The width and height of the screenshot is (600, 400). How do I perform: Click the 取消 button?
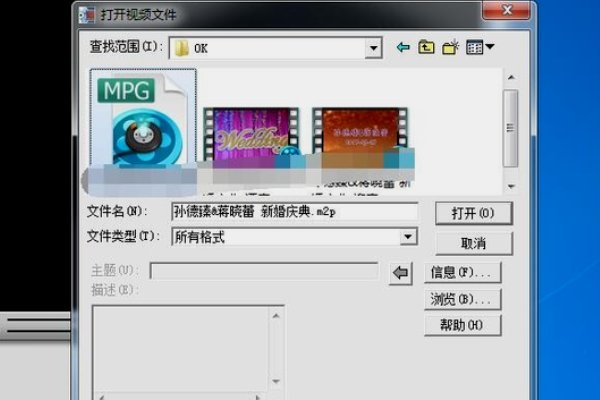click(x=474, y=243)
